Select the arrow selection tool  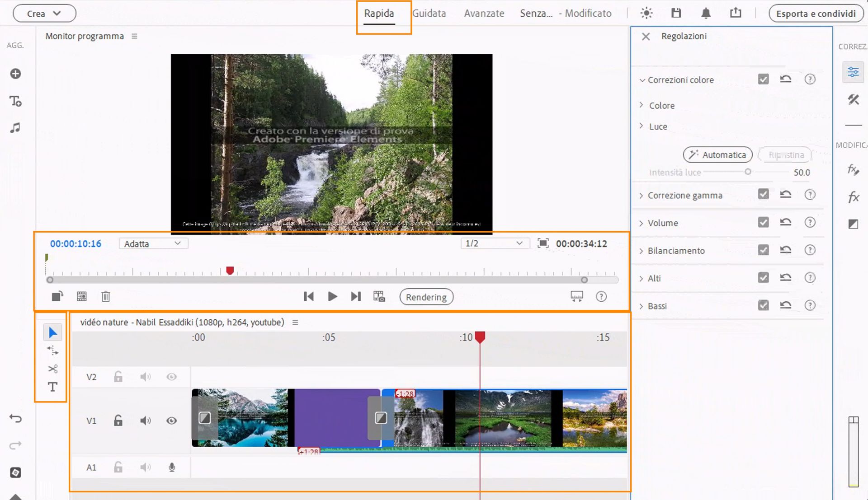pyautogui.click(x=52, y=333)
